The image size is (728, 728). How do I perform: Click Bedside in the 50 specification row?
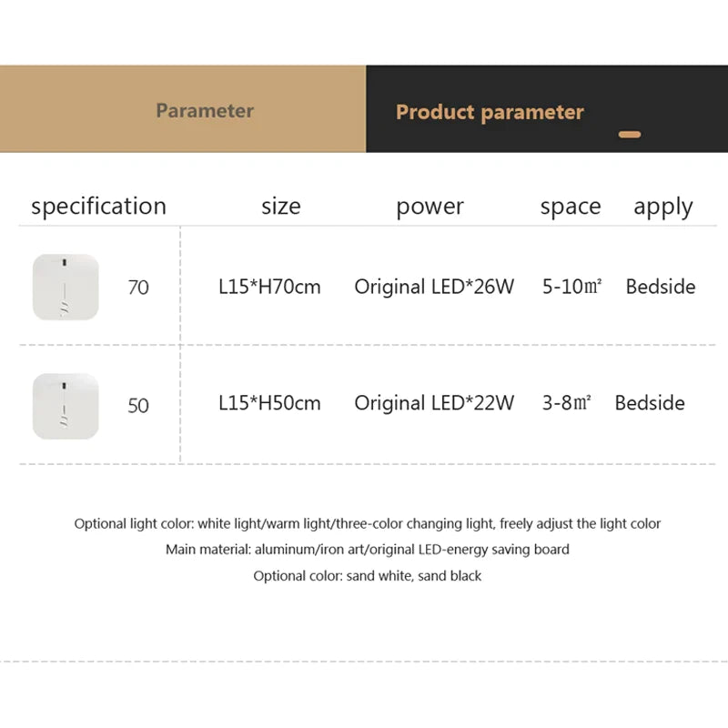click(650, 403)
